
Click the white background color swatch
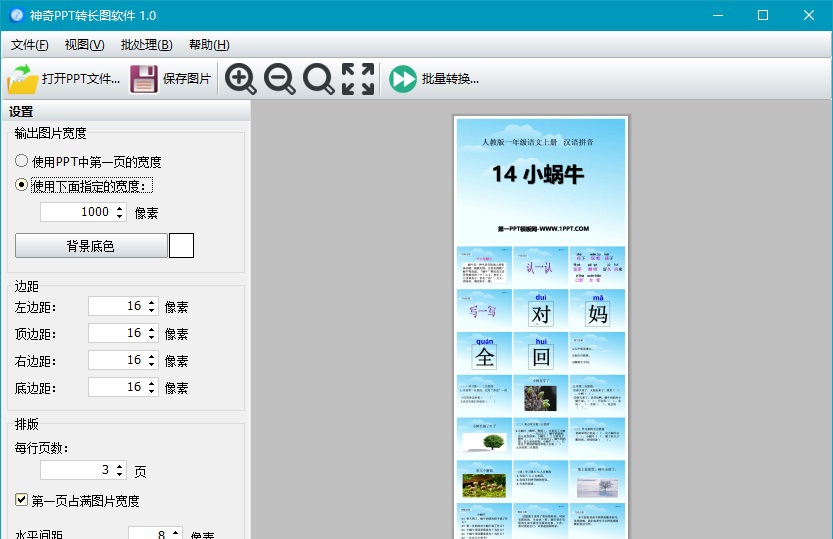tap(181, 246)
